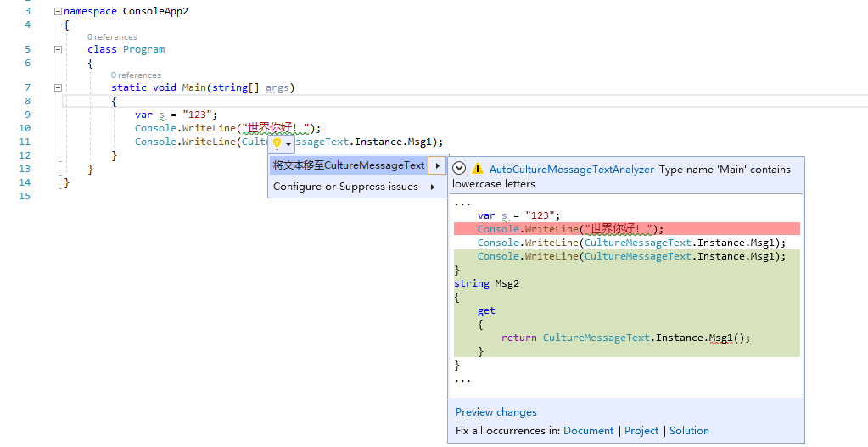Viewport: 868px width, 447px height.
Task: Collapse the Main method block
Action: pyautogui.click(x=59, y=87)
